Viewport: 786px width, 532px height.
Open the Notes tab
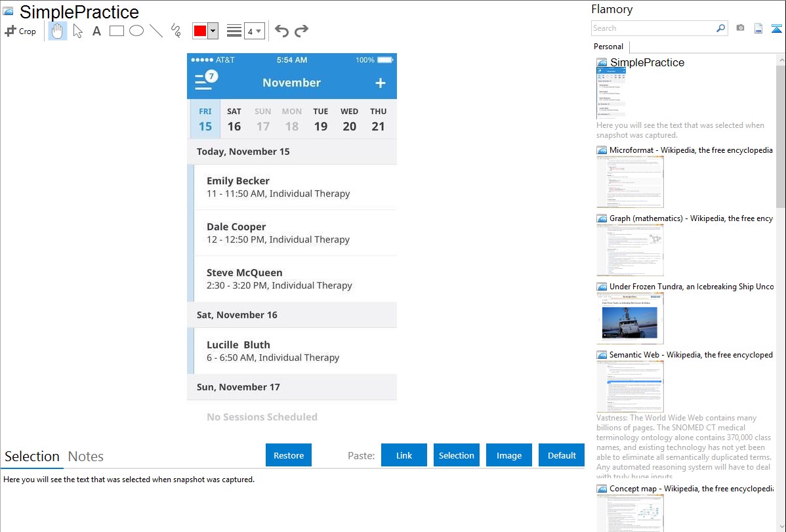coord(86,457)
